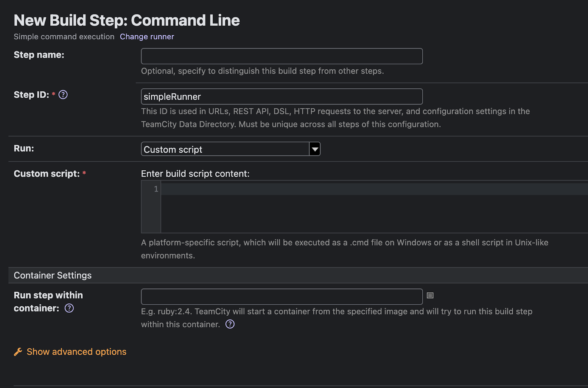Click help icon beside Run step within container label
Viewport: 588px width, 388px height.
[69, 308]
